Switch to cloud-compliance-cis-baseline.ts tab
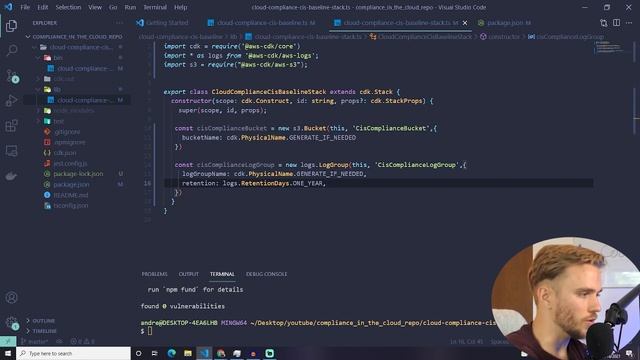Screen dimensions: 640x360 (x=262, y=23)
